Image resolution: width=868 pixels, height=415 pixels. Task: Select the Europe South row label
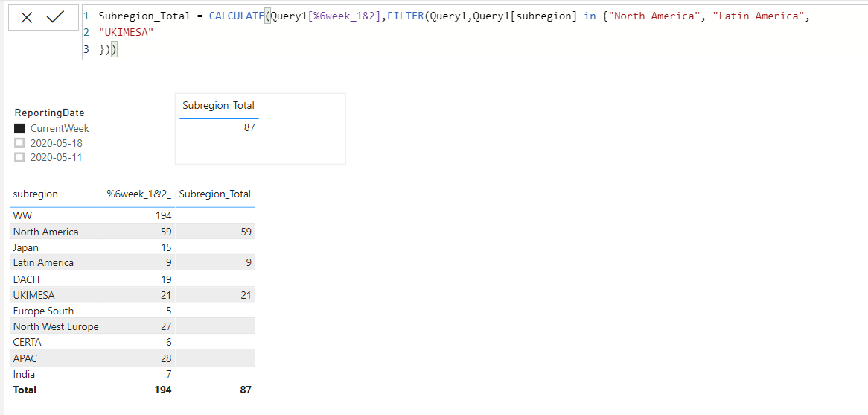tap(43, 311)
